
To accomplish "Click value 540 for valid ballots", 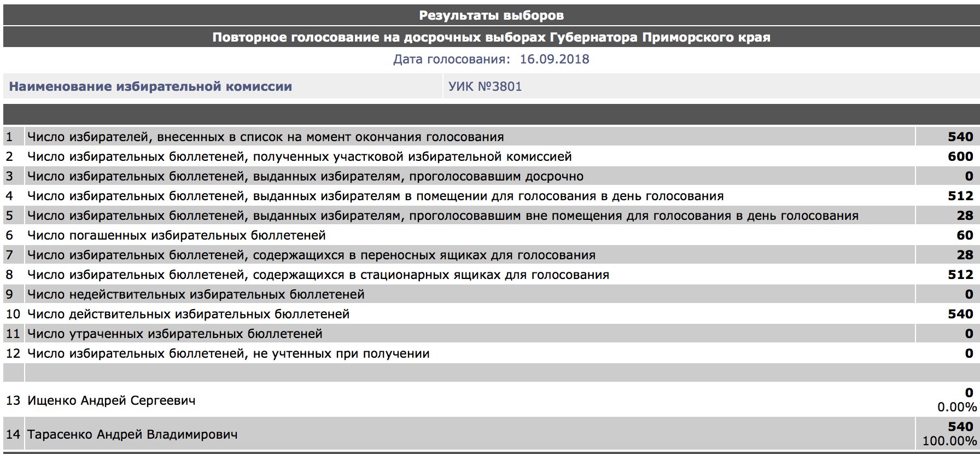I will (x=960, y=314).
